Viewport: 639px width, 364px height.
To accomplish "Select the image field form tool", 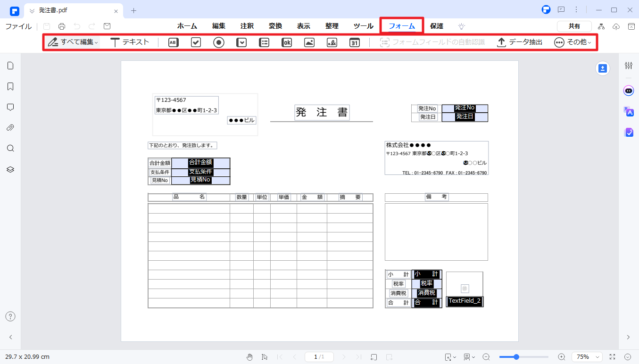I will point(309,42).
